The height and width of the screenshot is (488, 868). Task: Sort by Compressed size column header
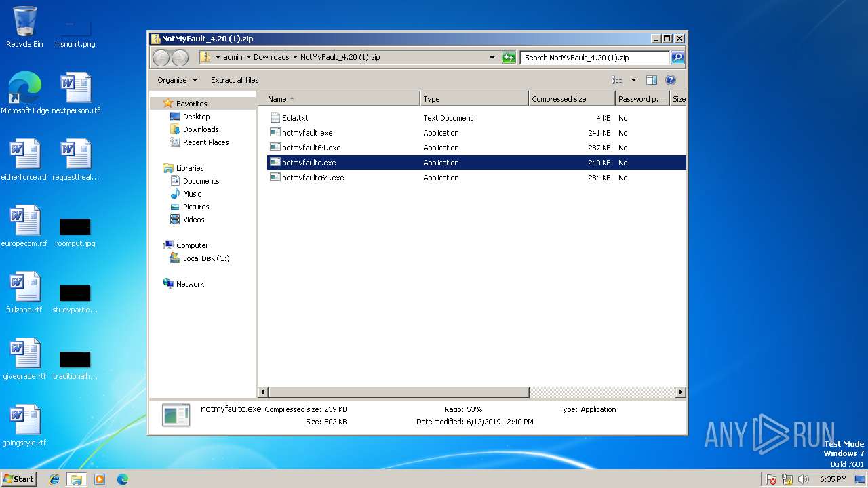pyautogui.click(x=572, y=99)
